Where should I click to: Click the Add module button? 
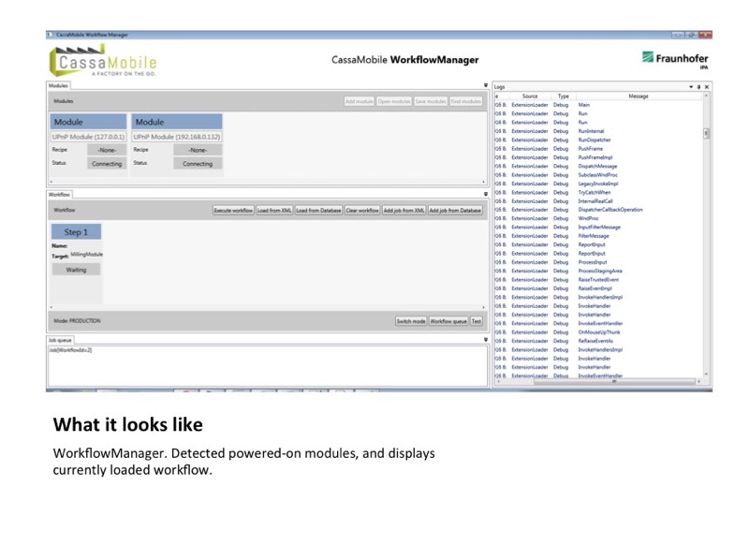tap(359, 101)
